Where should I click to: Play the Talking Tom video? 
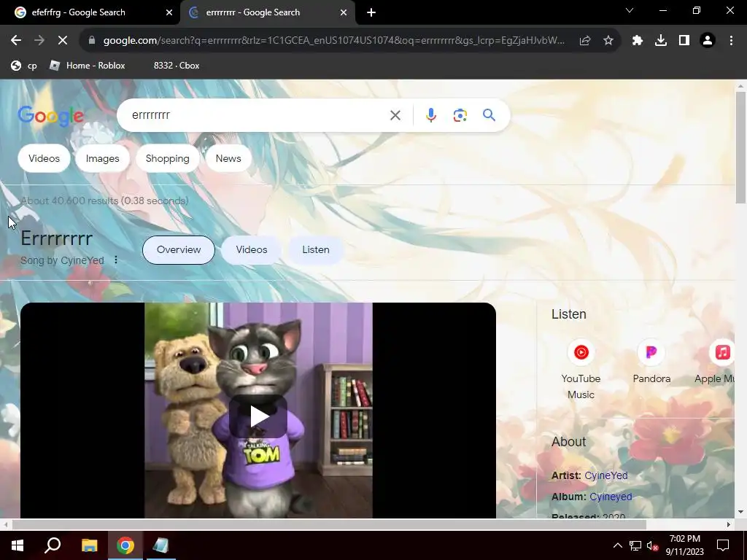(x=258, y=416)
